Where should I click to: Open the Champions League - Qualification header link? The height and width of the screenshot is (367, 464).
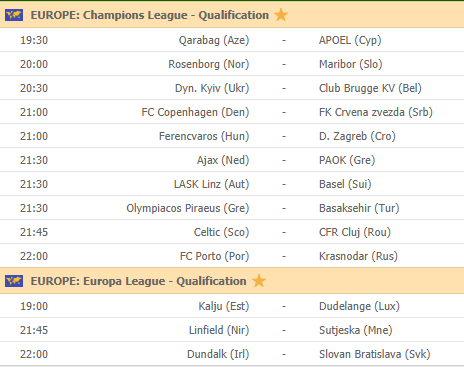click(x=150, y=15)
